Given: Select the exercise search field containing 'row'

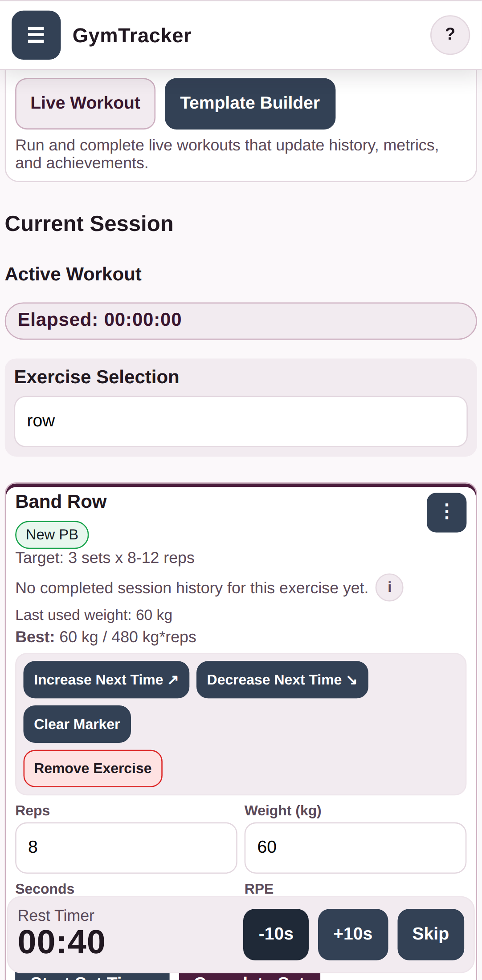Looking at the screenshot, I should [241, 421].
